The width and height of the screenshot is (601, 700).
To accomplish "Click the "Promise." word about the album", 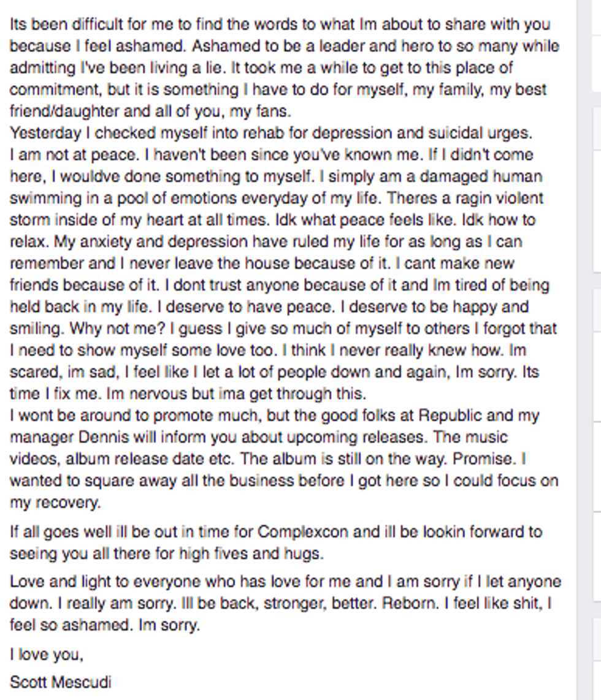I will (490, 459).
